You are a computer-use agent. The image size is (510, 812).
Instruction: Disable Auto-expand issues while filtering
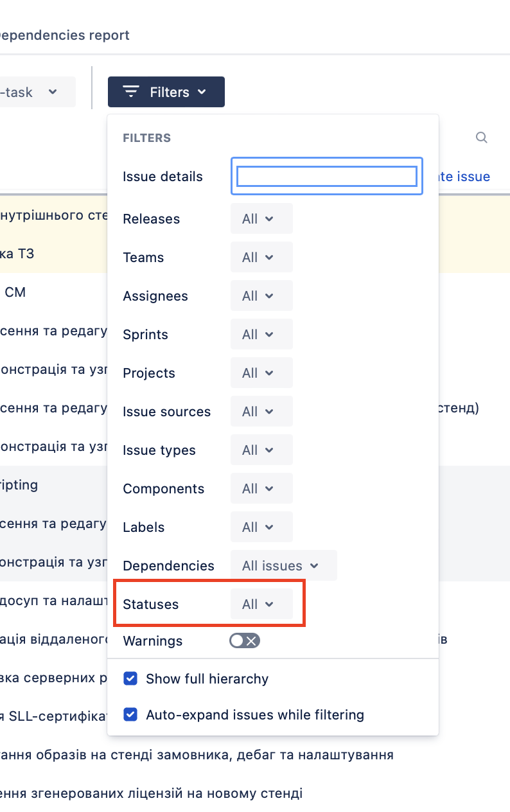tap(130, 714)
